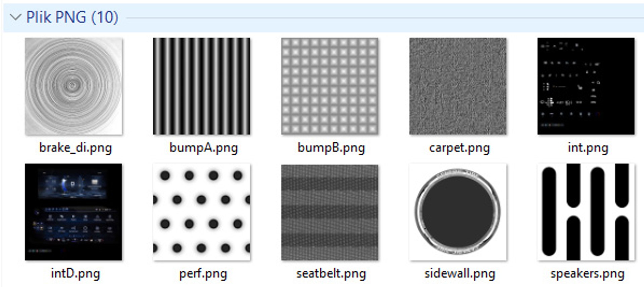644x287 pixels.
Task: Click the carpet.png file name
Action: pyautogui.click(x=460, y=148)
